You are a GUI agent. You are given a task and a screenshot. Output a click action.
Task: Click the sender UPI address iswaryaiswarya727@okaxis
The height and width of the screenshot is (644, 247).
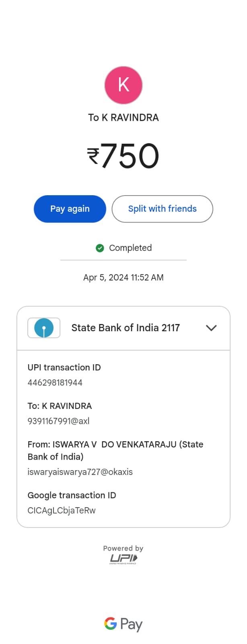pyautogui.click(x=80, y=472)
